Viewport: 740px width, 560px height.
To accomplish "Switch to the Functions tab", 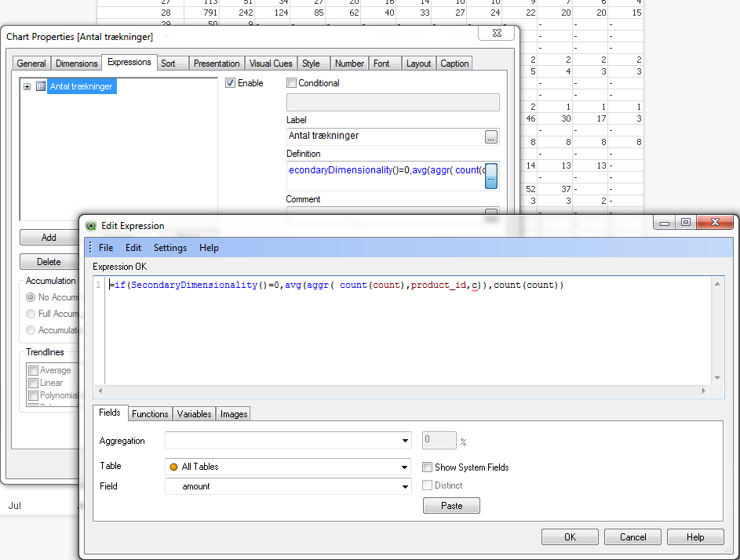I will [x=150, y=414].
